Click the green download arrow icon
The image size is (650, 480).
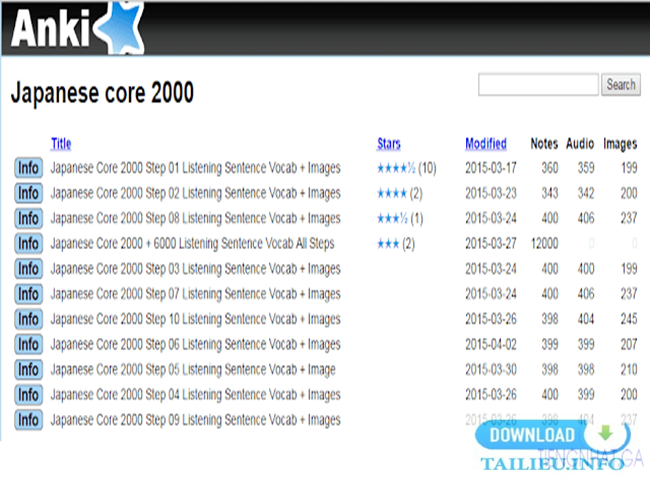(x=606, y=433)
